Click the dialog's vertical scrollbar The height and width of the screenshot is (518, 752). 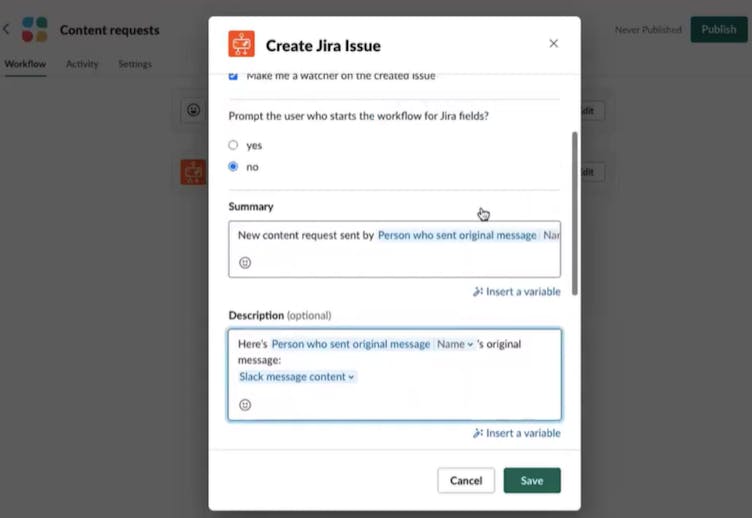click(575, 213)
